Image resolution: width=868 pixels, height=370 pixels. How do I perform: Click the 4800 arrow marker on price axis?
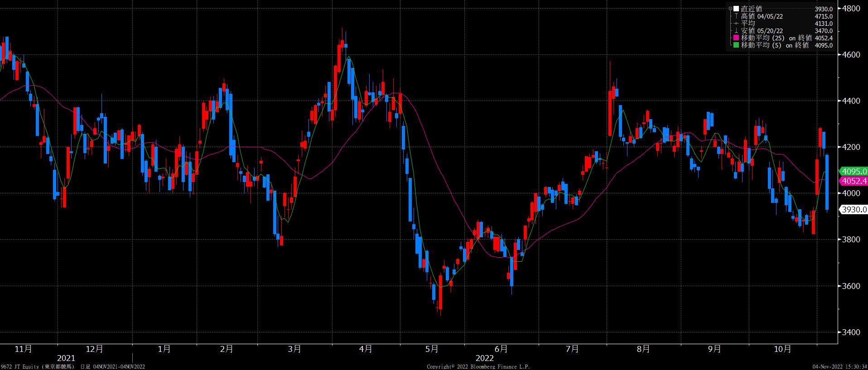pyautogui.click(x=840, y=8)
